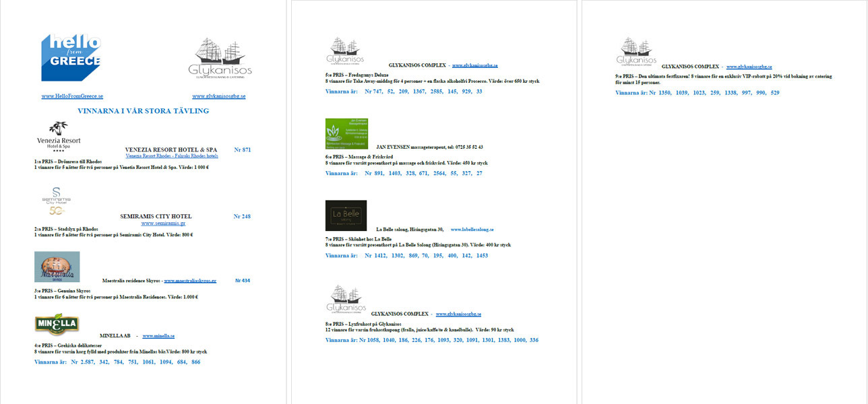868x404 pixels.
Task: Click the Maestralia residence Skyros text
Action: 131,280
